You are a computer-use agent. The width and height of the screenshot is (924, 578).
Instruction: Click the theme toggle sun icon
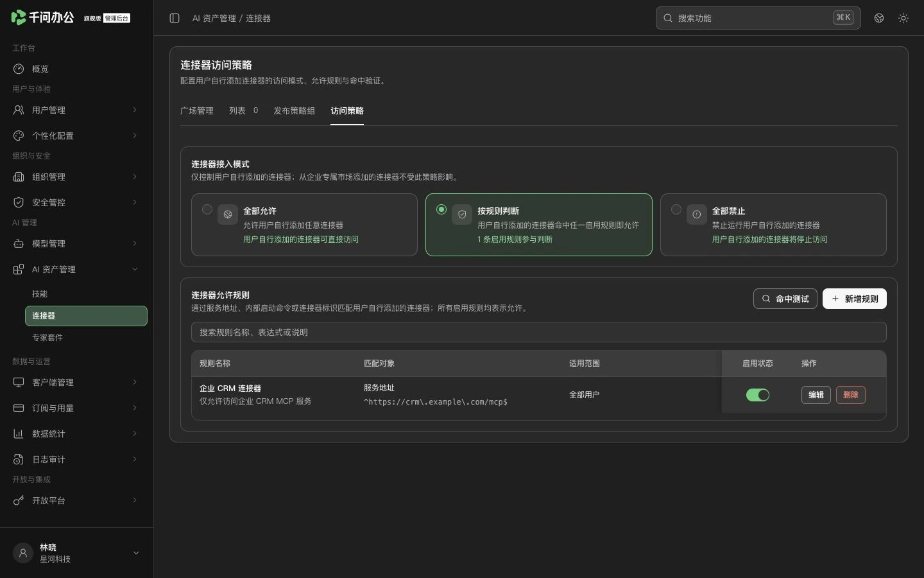pos(903,18)
